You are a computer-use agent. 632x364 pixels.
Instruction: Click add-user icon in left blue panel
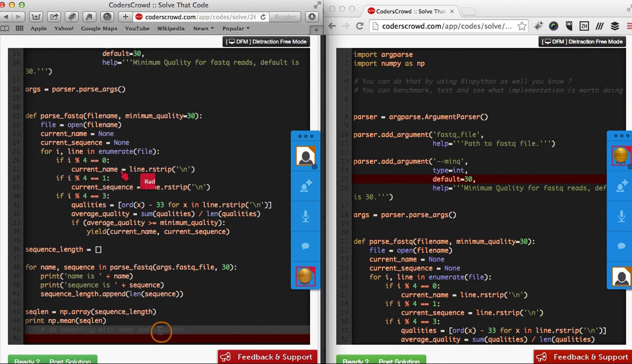(305, 186)
